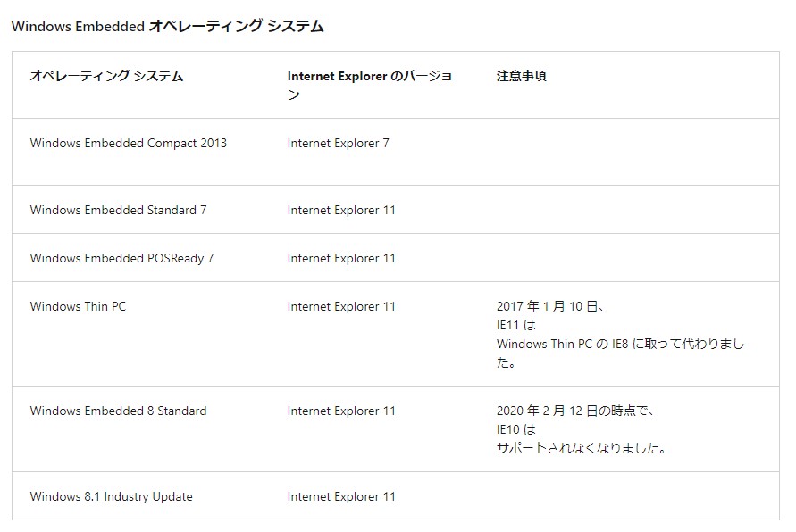Select the IE11 は text in Thin PC note
796x532 pixels.
508,324
